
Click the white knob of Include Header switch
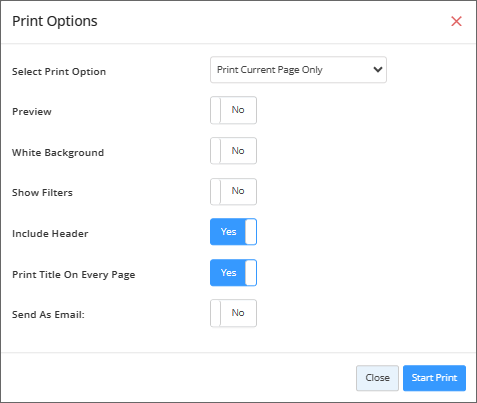coord(251,232)
